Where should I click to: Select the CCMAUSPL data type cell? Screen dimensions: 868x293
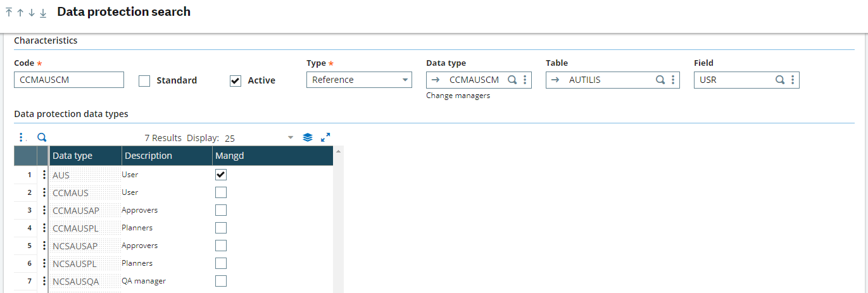point(85,228)
